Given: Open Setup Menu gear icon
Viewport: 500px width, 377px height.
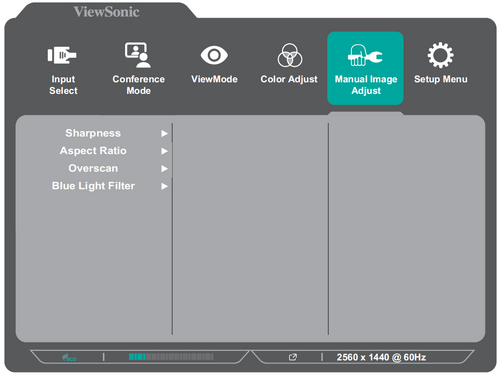Looking at the screenshot, I should click(x=440, y=55).
